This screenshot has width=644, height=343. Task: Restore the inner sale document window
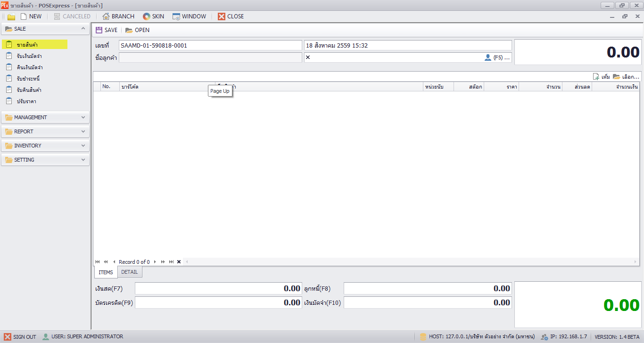pyautogui.click(x=625, y=16)
